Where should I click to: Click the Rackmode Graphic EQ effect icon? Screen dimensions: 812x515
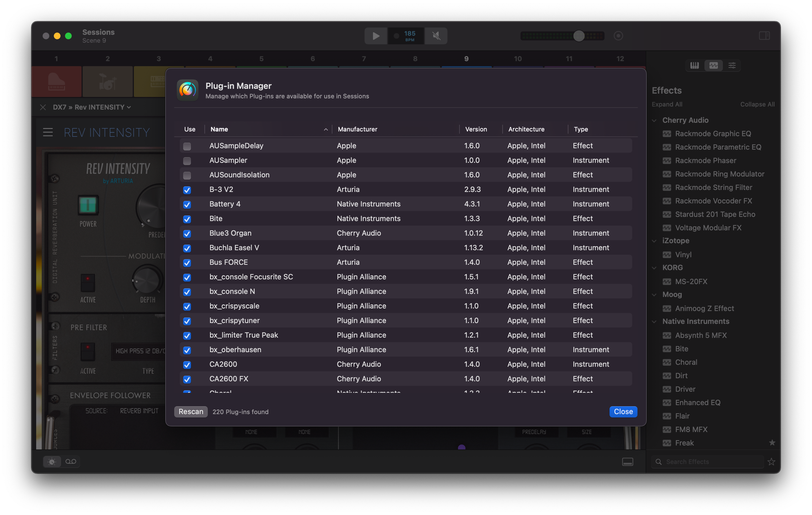pos(667,134)
